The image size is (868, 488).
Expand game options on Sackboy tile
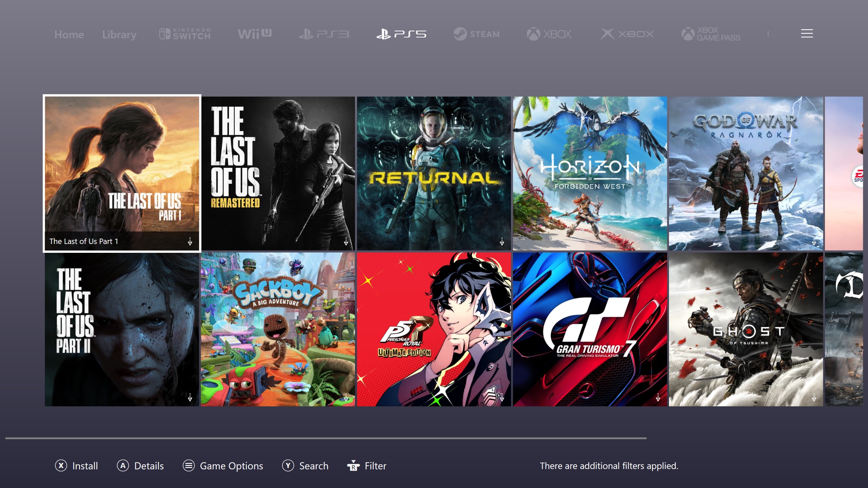[346, 397]
